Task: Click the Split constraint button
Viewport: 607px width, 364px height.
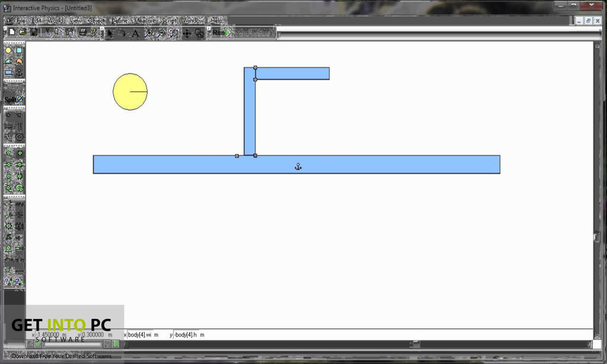Action: coord(14,100)
